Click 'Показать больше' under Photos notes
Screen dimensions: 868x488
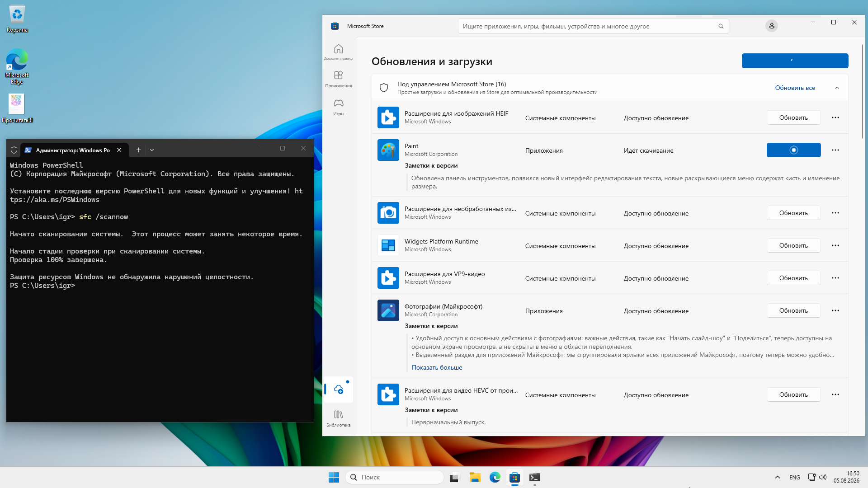tap(437, 367)
